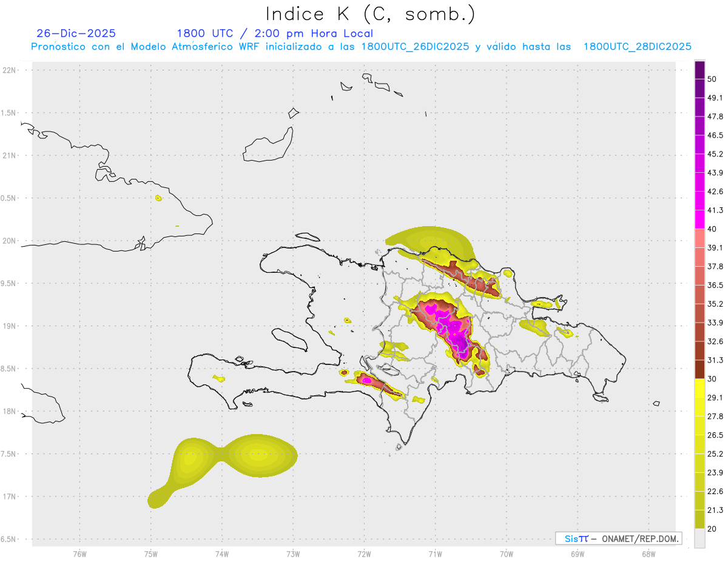Click the colorbar value '41.3'
The height and width of the screenshot is (562, 728).
[715, 210]
